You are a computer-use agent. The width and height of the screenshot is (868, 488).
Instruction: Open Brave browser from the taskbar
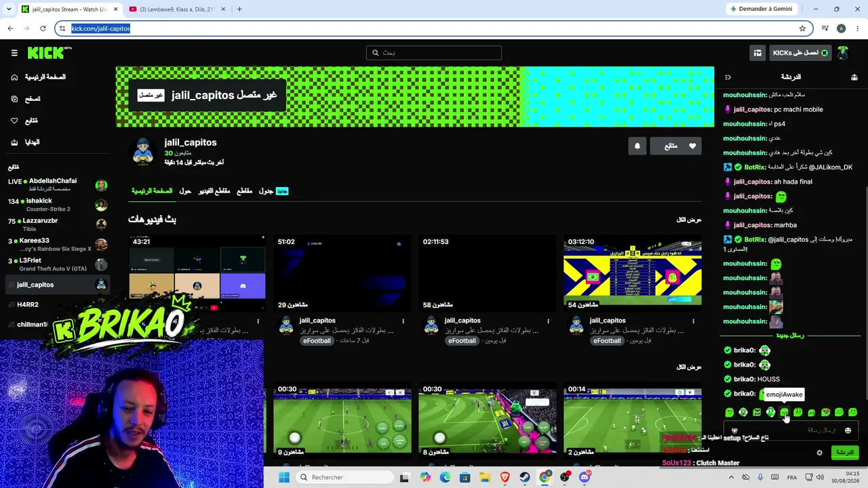[x=505, y=478]
